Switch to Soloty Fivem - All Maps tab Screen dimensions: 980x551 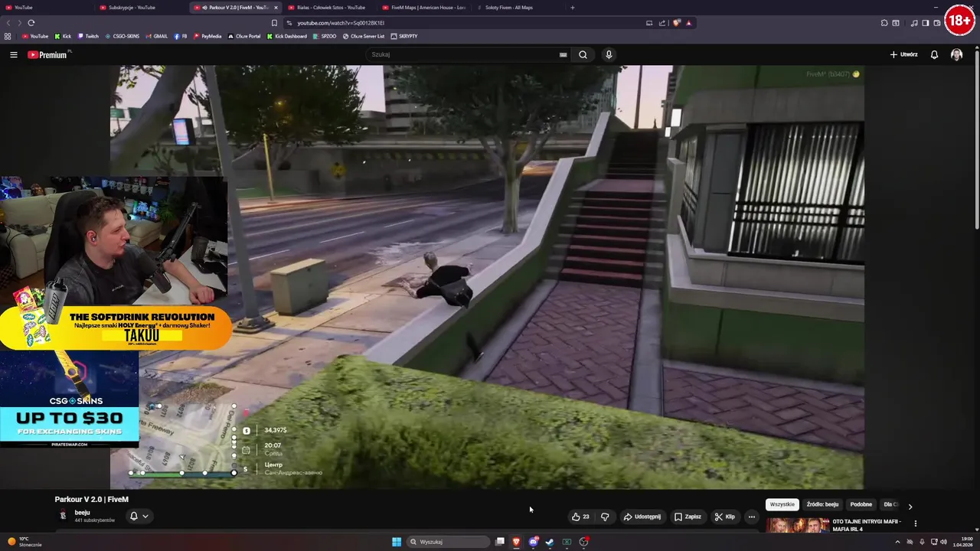pyautogui.click(x=518, y=8)
